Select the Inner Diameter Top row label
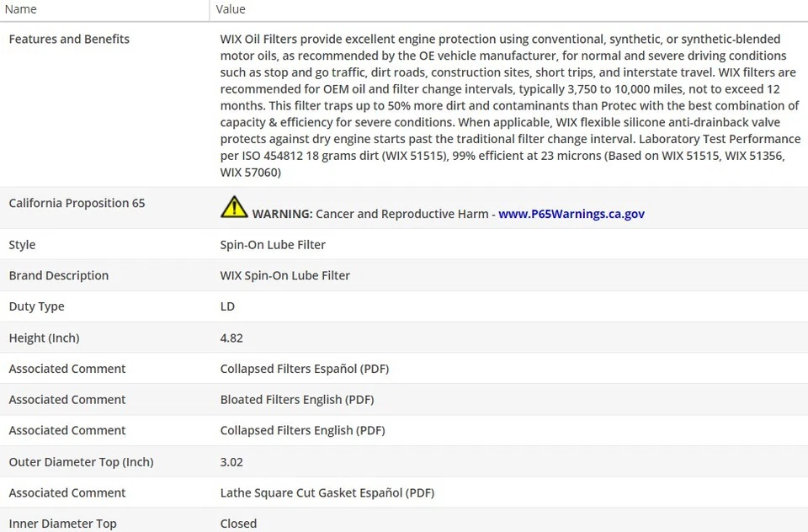The width and height of the screenshot is (808, 532). [x=62, y=524]
